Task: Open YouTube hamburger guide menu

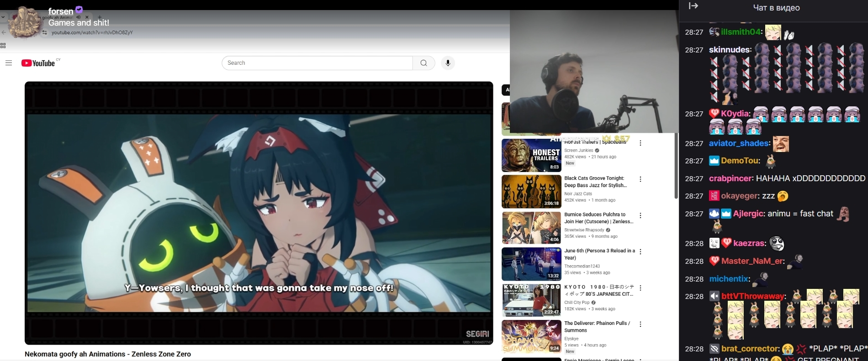Action: pos(9,63)
